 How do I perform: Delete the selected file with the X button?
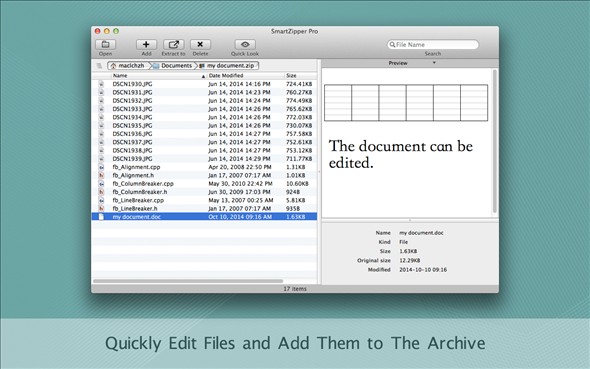pyautogui.click(x=200, y=44)
